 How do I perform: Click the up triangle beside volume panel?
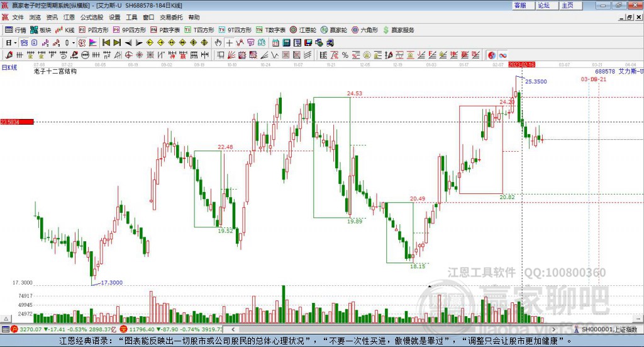6,319
